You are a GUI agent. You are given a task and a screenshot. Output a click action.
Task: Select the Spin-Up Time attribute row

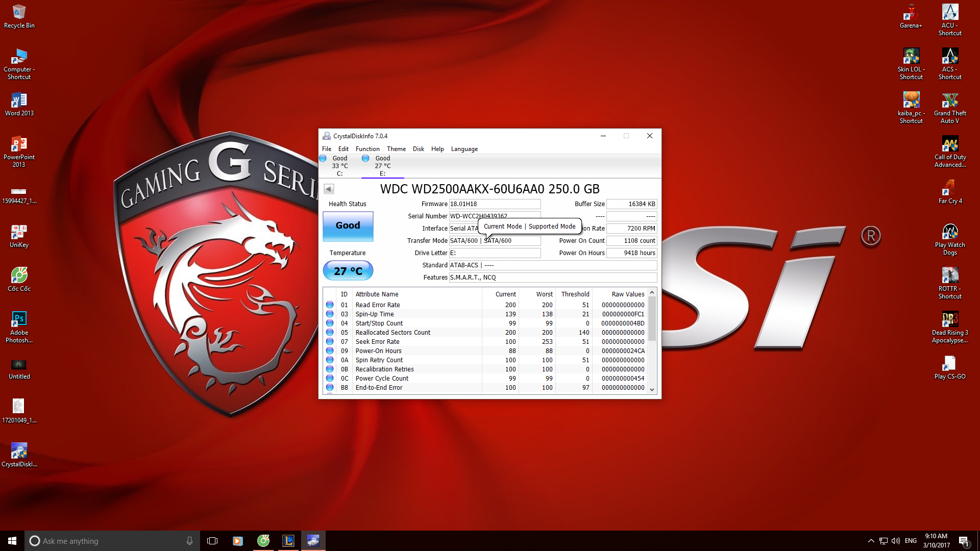tap(485, 314)
